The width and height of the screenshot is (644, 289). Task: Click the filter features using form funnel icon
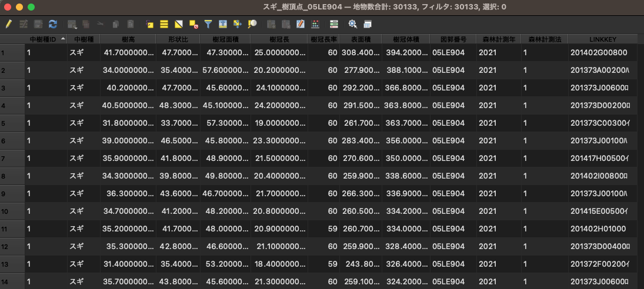tap(208, 24)
